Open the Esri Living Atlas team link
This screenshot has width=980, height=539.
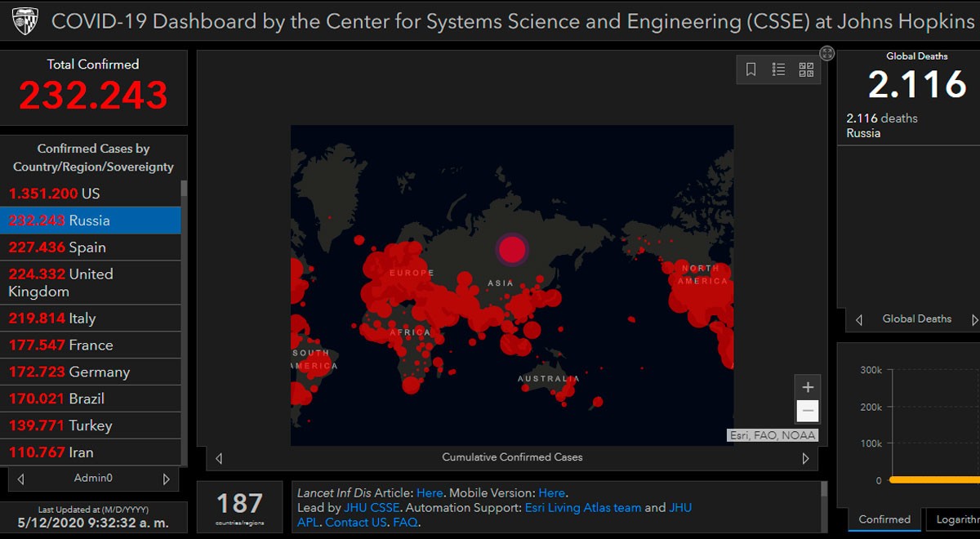pos(582,507)
